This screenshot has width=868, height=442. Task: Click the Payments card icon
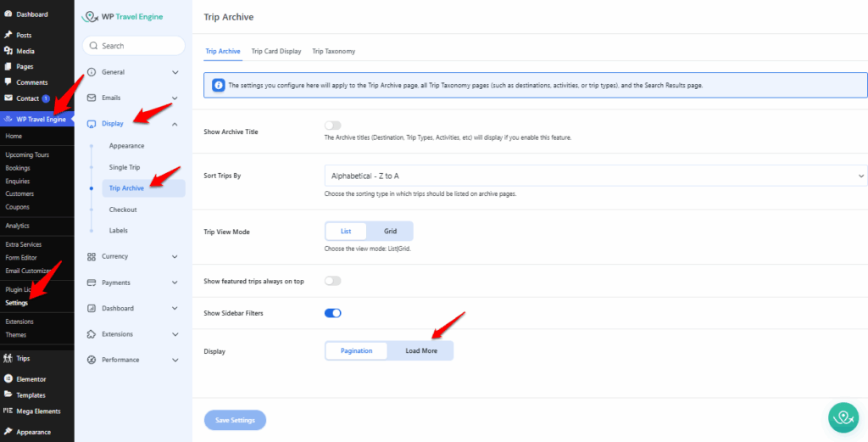click(92, 283)
